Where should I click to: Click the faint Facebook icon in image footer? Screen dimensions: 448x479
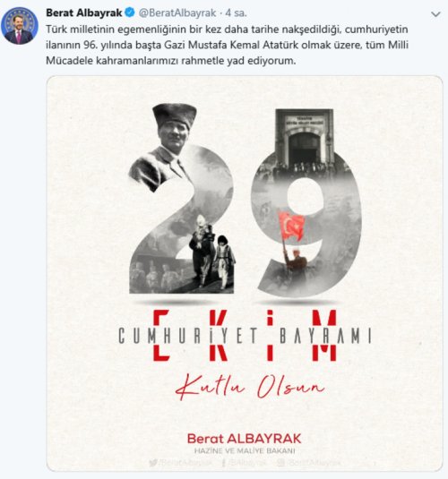pos(223,463)
